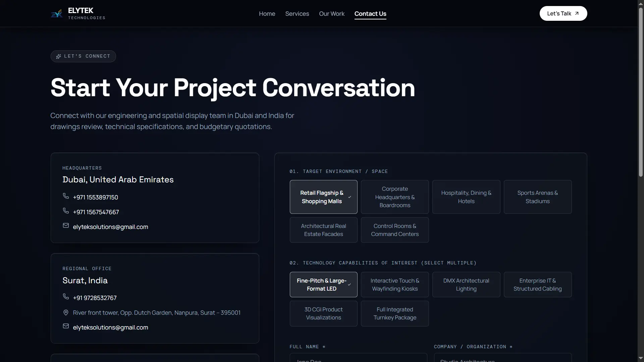Go to Home in navigation
The image size is (644, 362).
coord(267,14)
